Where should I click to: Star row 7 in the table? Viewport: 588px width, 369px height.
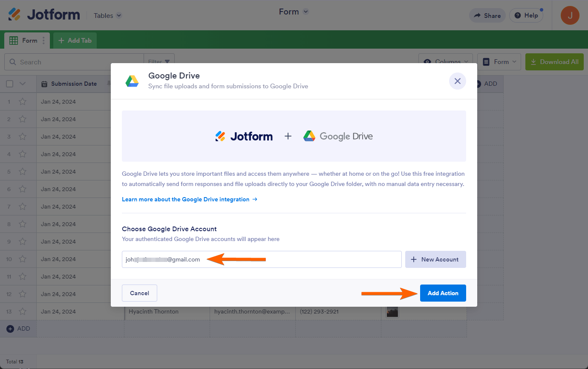coord(23,206)
